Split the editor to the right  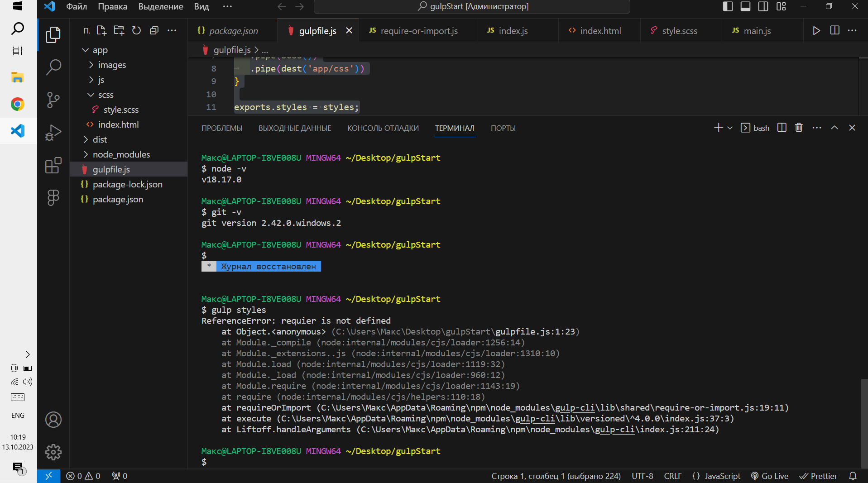coord(834,30)
